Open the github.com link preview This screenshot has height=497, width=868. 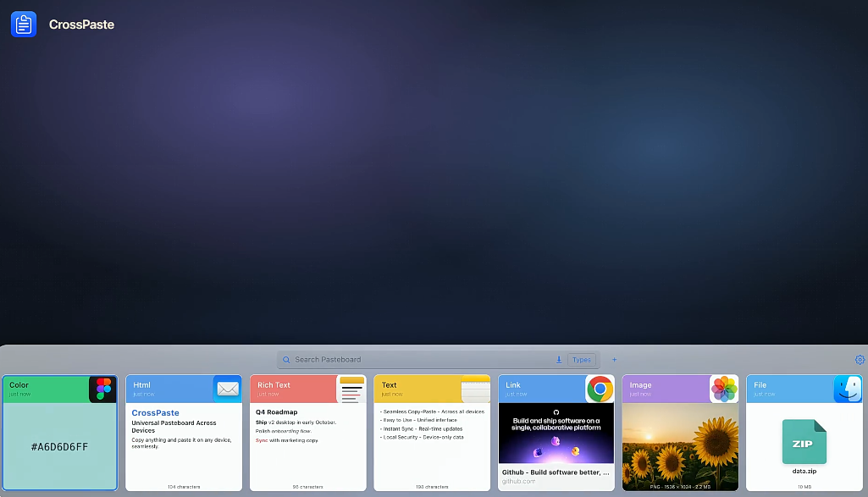pyautogui.click(x=556, y=447)
